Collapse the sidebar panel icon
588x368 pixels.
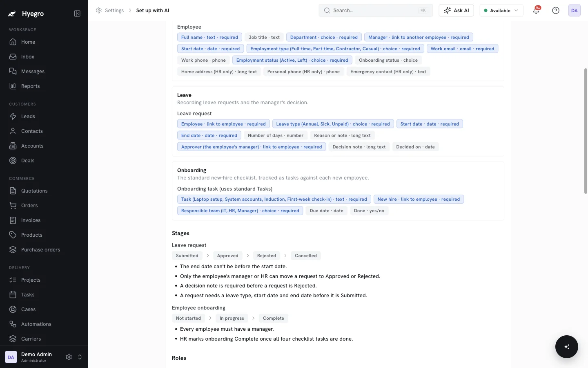coord(77,13)
